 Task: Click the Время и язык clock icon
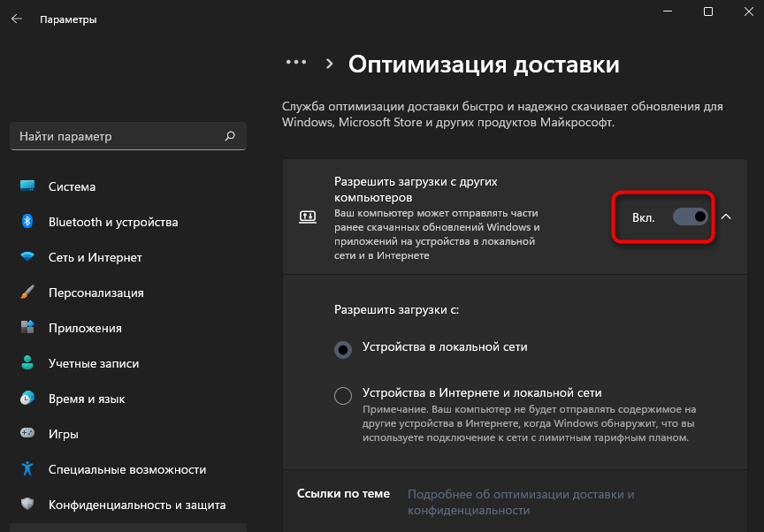pyautogui.click(x=27, y=399)
